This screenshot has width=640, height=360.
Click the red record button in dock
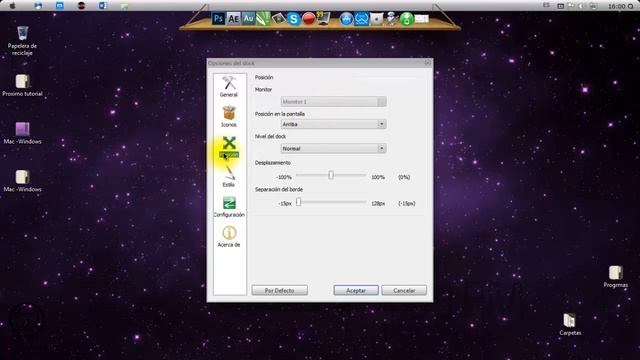[x=309, y=19]
